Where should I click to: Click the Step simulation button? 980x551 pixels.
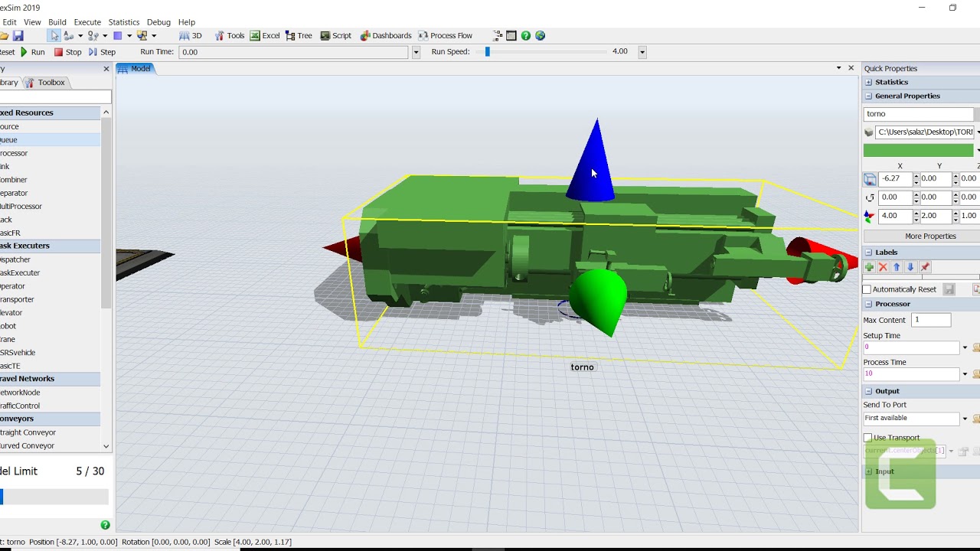tap(102, 52)
